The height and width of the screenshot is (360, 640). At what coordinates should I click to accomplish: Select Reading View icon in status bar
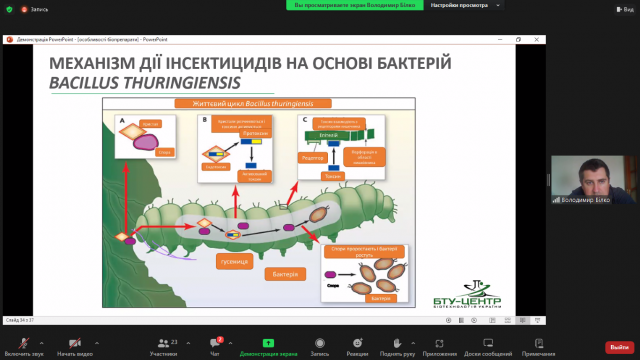pos(522,320)
